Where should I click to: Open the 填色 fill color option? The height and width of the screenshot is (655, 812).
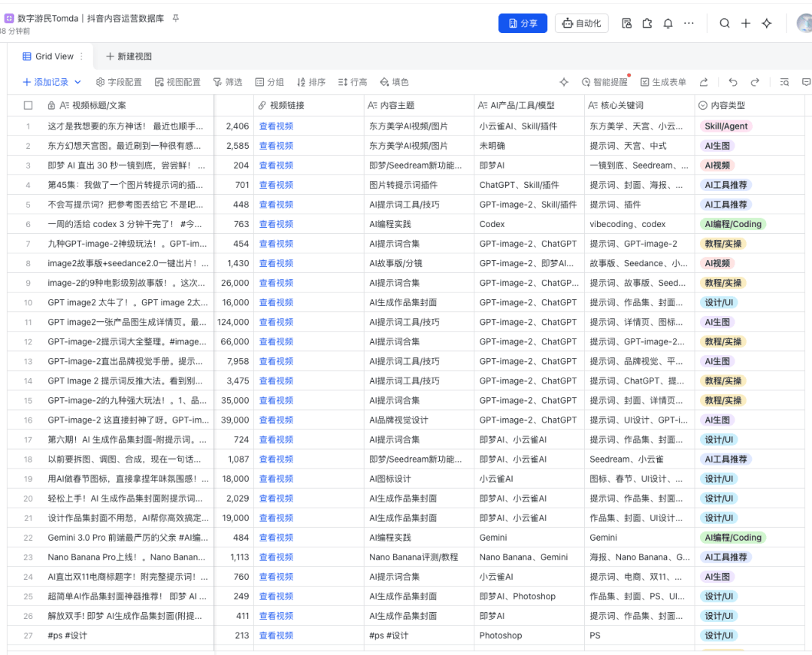coord(394,82)
